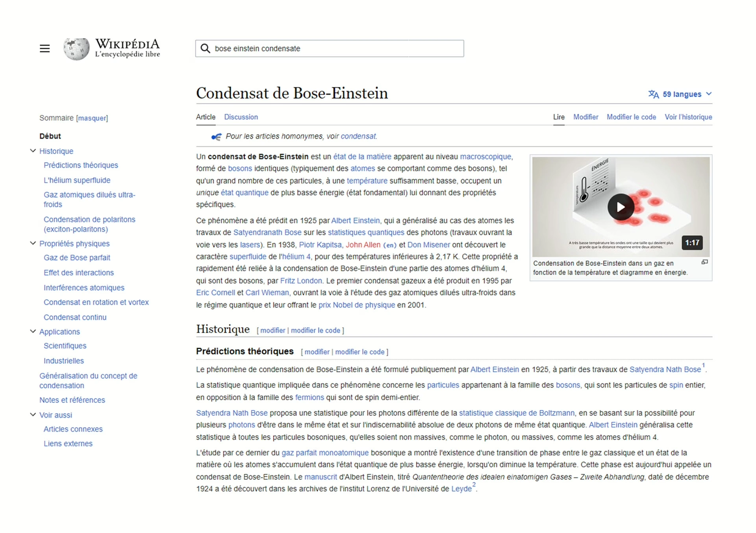Viewport: 756px width, 533px height.
Task: Go to Scientifiques subsection
Action: point(65,346)
